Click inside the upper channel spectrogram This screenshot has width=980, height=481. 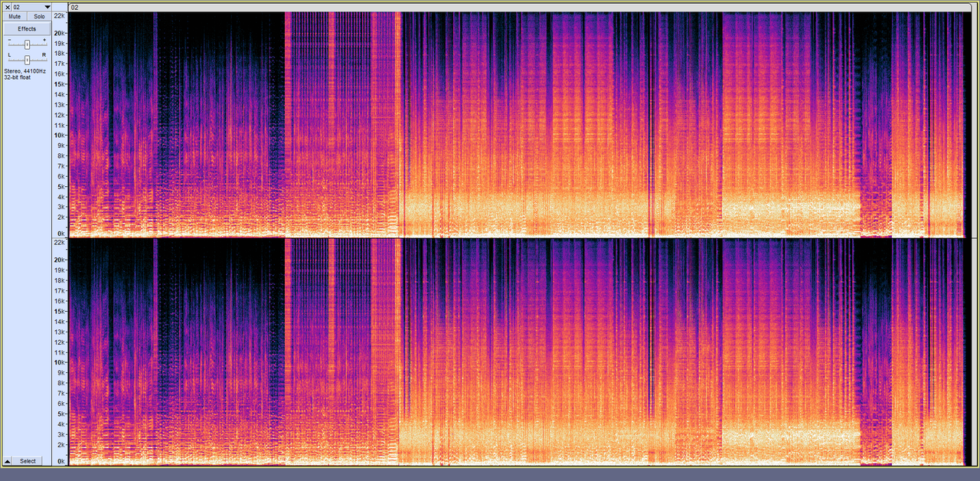518,124
